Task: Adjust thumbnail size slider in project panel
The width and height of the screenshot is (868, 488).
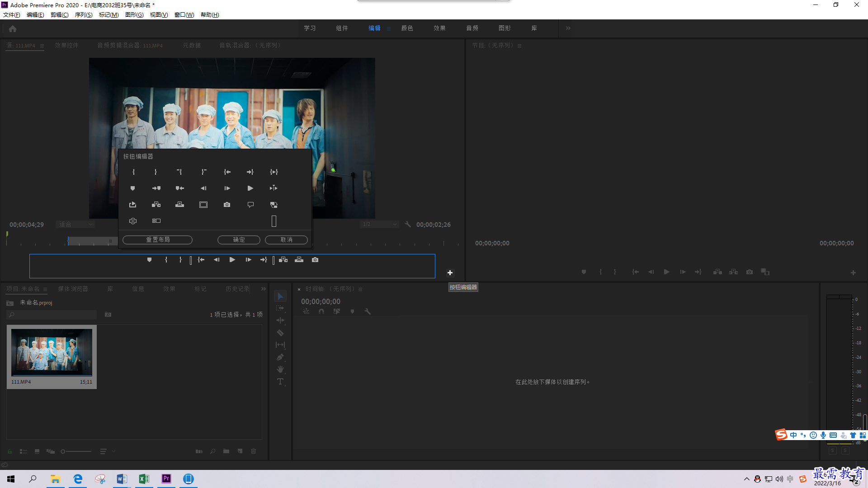Action: pos(76,451)
